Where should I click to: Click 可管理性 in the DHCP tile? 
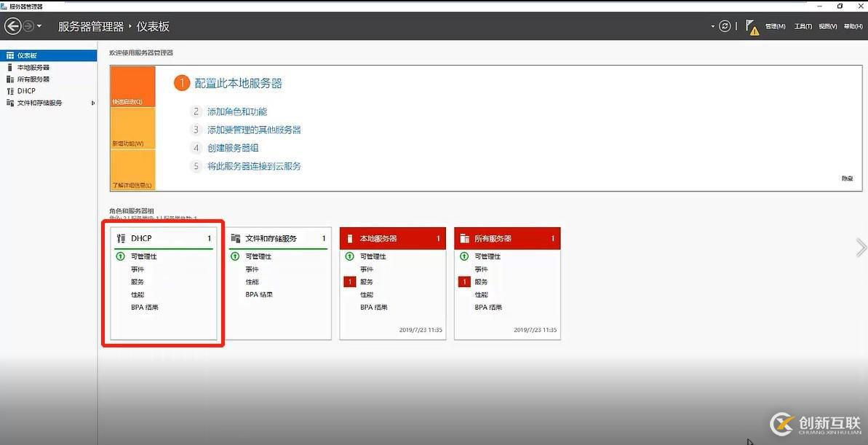[144, 256]
